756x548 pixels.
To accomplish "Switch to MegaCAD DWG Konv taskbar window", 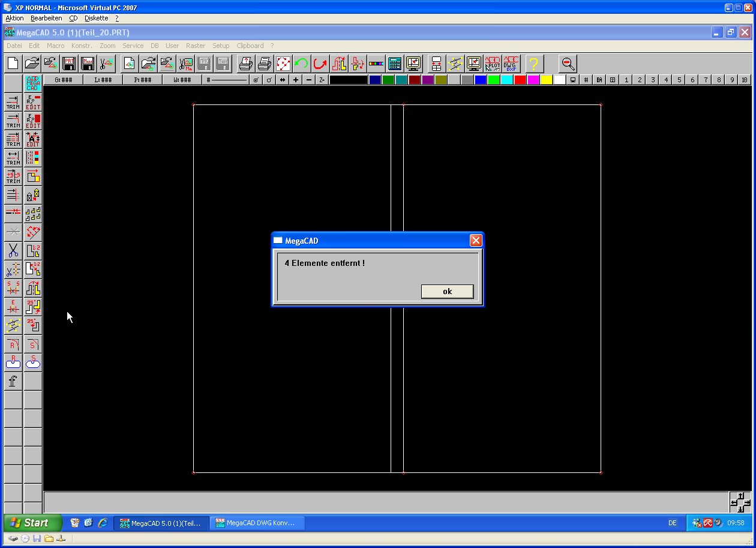I will 257,523.
